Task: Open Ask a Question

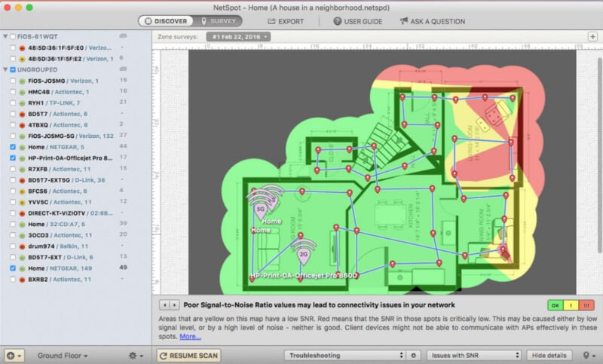Action: (x=433, y=22)
